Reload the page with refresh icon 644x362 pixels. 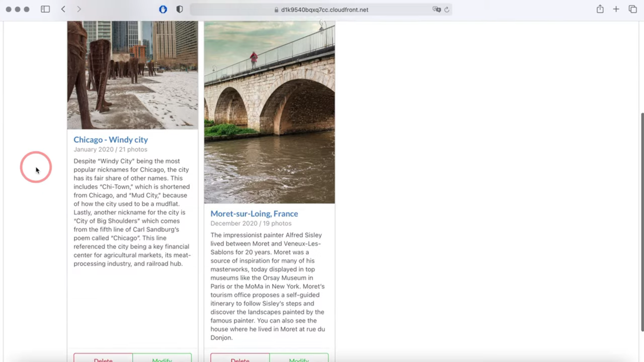(x=447, y=10)
